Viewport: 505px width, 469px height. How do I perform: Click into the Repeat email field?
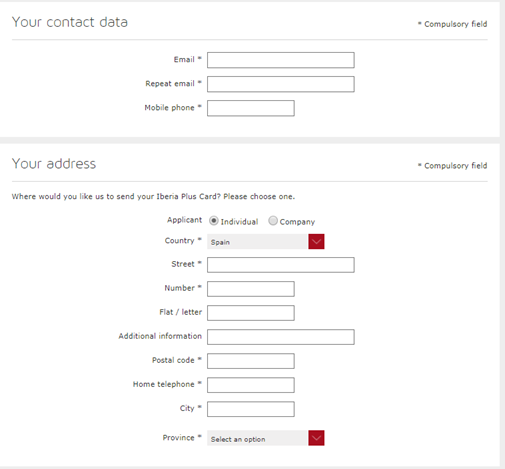click(281, 84)
